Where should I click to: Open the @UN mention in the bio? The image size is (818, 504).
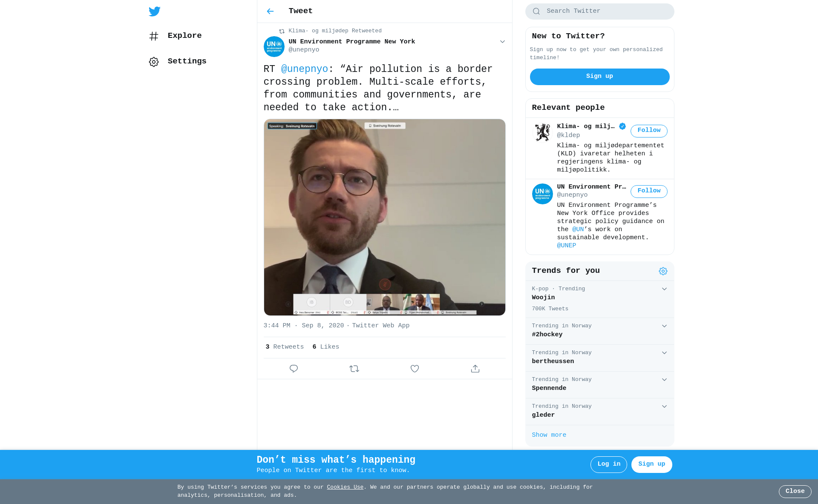[x=578, y=229]
